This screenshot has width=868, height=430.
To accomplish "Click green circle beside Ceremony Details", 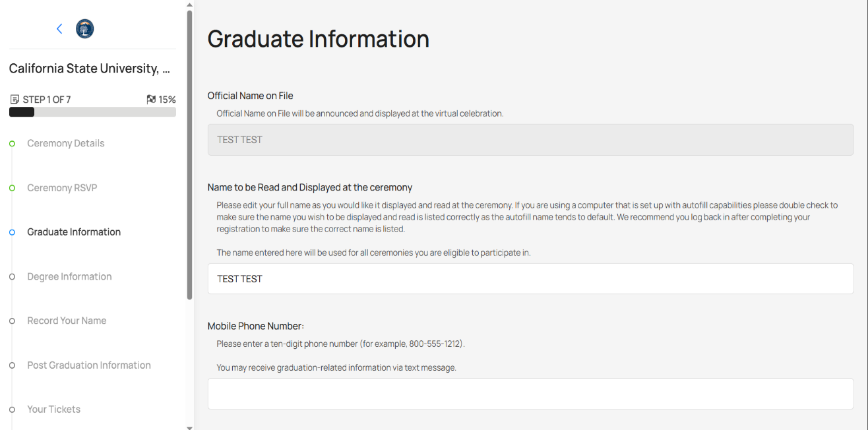I will (x=12, y=143).
